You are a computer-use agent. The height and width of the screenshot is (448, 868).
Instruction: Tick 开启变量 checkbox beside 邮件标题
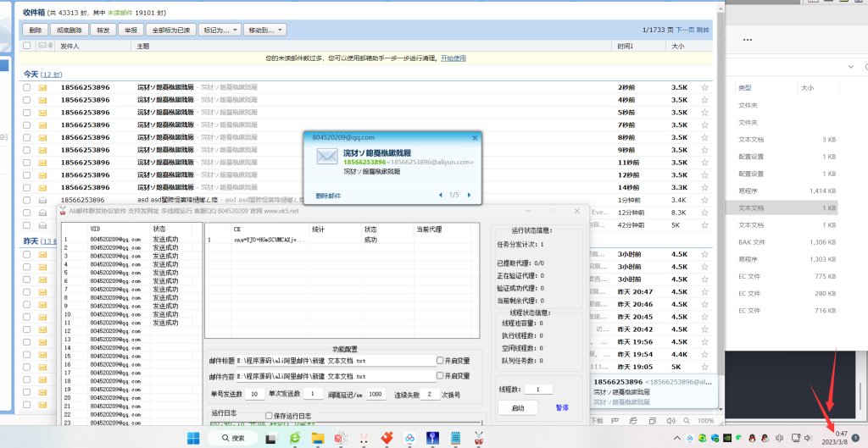point(439,360)
